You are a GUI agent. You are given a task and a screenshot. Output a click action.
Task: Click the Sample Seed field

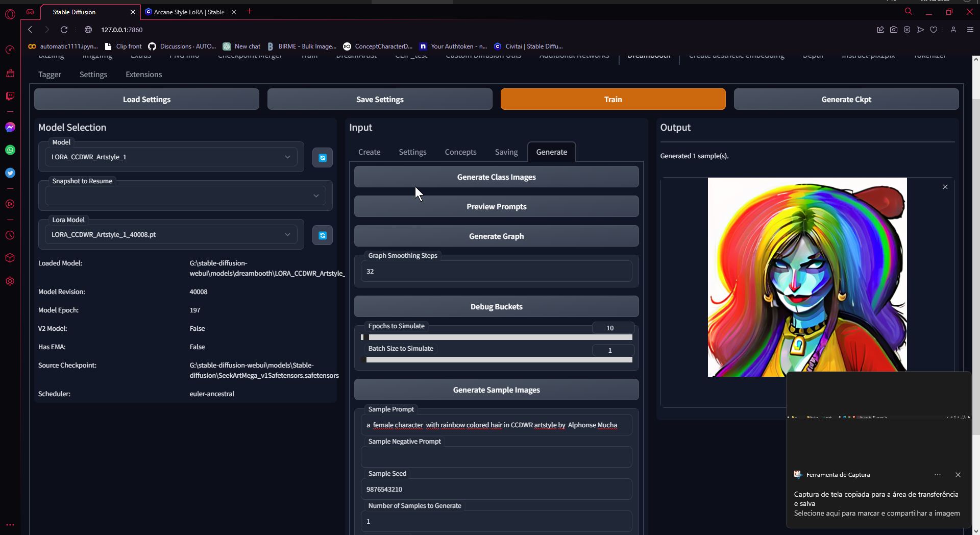pos(496,489)
